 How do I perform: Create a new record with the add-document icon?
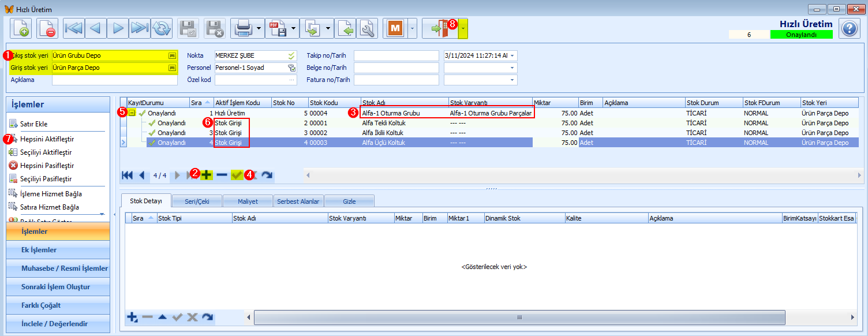pyautogui.click(x=21, y=28)
